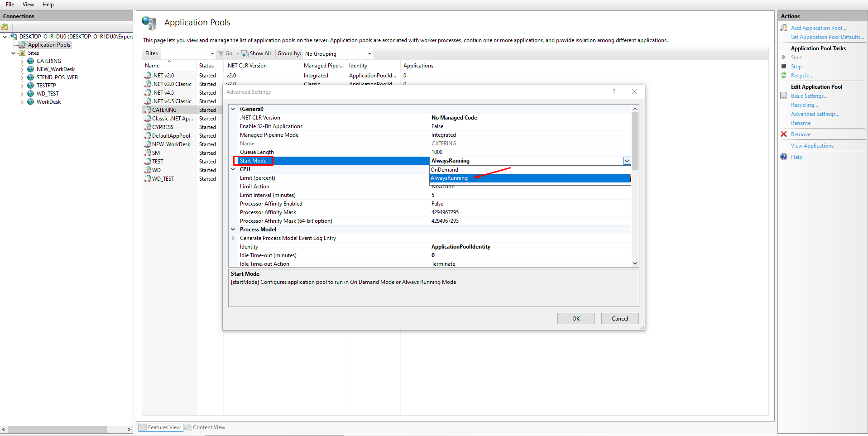868x436 pixels.
Task: Cancel the Advanced Settings dialog
Action: pos(619,319)
